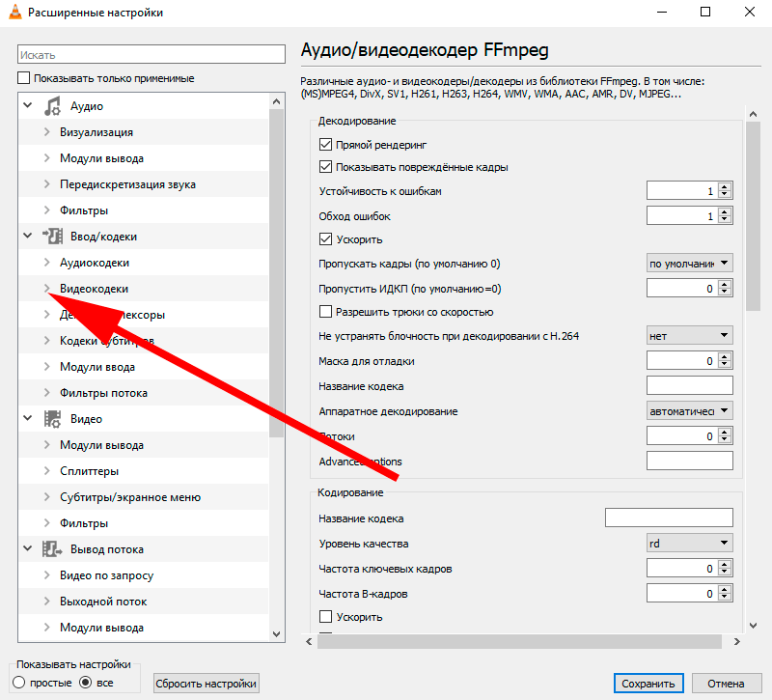
Task: Select the простые settings radio button
Action: (18, 683)
